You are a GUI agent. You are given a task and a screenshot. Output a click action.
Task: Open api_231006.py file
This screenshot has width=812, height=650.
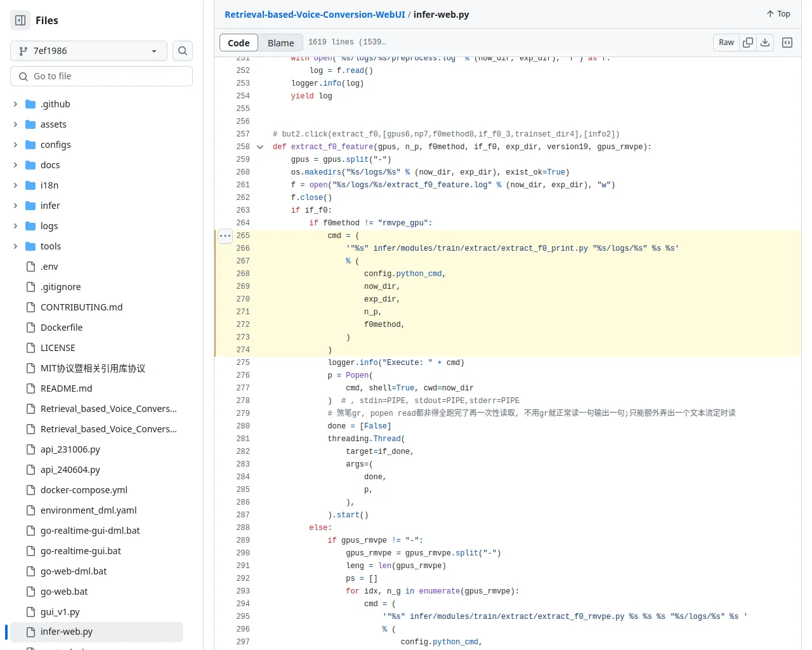[x=70, y=449]
